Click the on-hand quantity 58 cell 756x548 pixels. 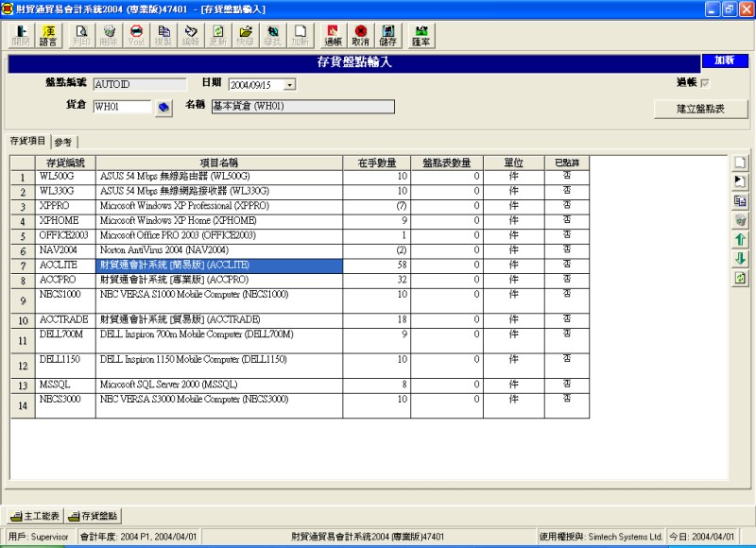coord(376,265)
